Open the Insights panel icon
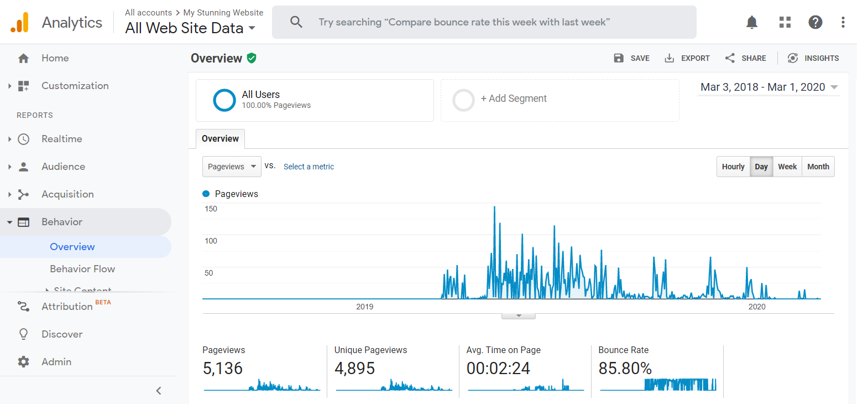 point(793,58)
